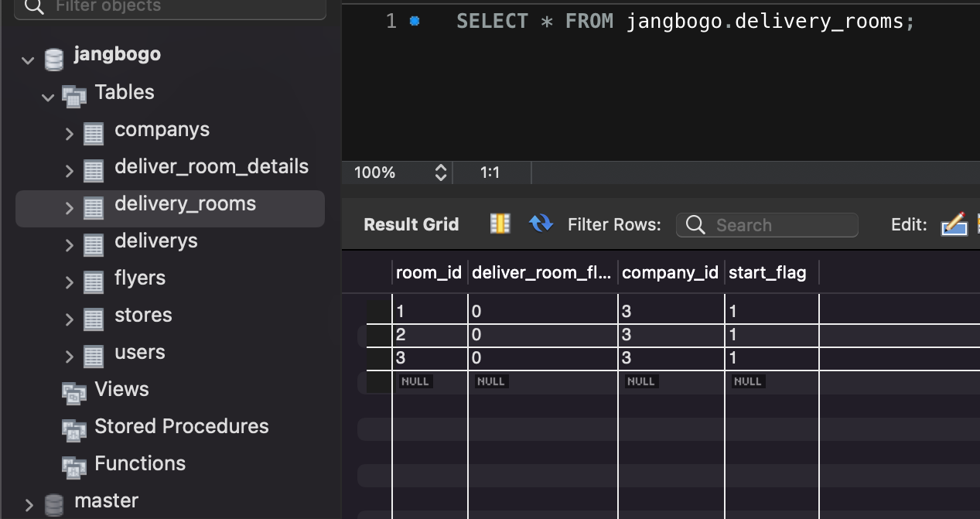Select the Views node
Screen dimensions: 980x519
pyautogui.click(x=121, y=389)
